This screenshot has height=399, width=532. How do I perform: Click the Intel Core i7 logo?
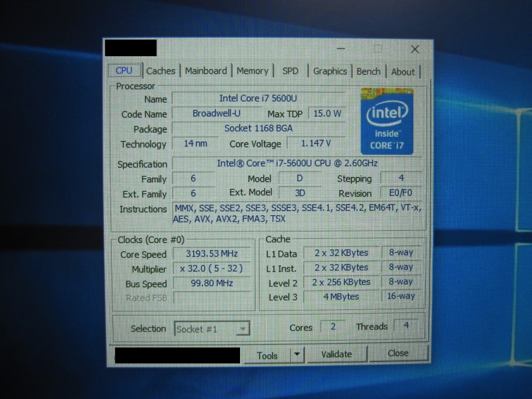[387, 122]
